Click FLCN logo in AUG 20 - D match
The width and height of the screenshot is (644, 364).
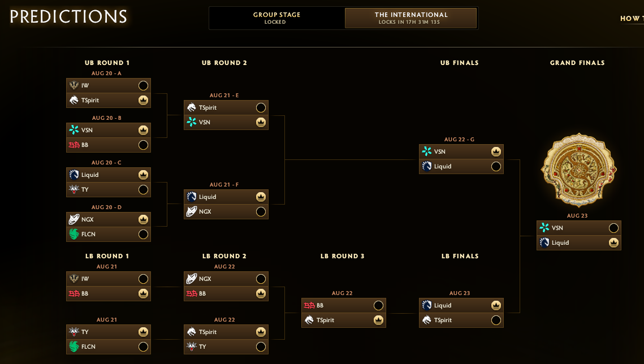click(x=74, y=234)
